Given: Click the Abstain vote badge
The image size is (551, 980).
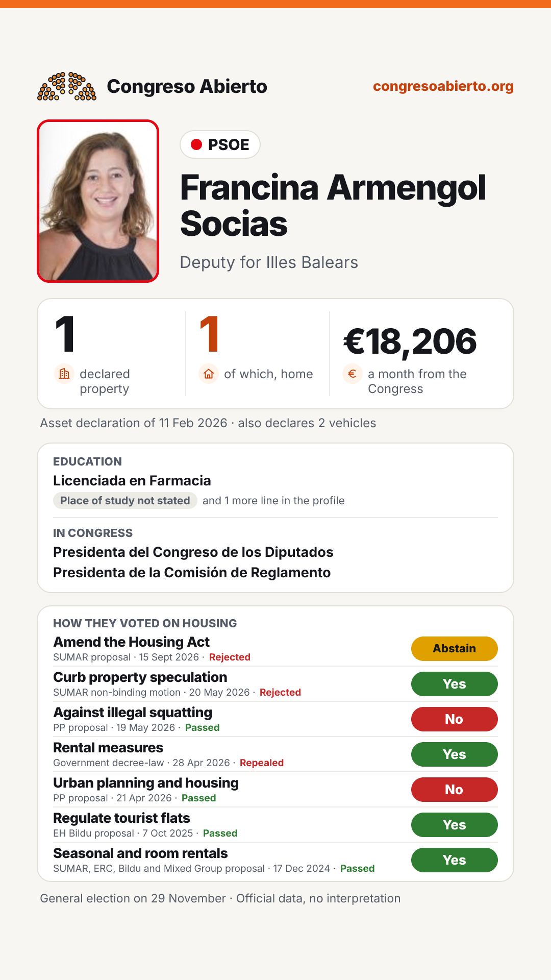Looking at the screenshot, I should (x=455, y=649).
